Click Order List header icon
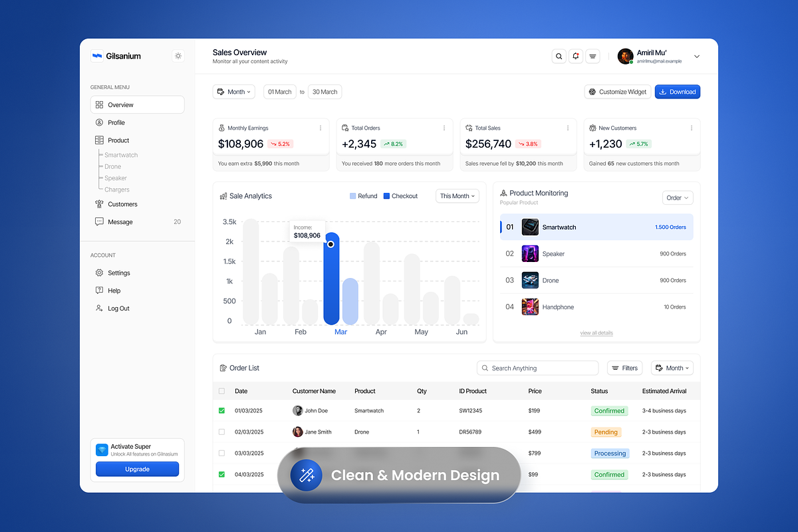This screenshot has width=798, height=532. pyautogui.click(x=223, y=368)
